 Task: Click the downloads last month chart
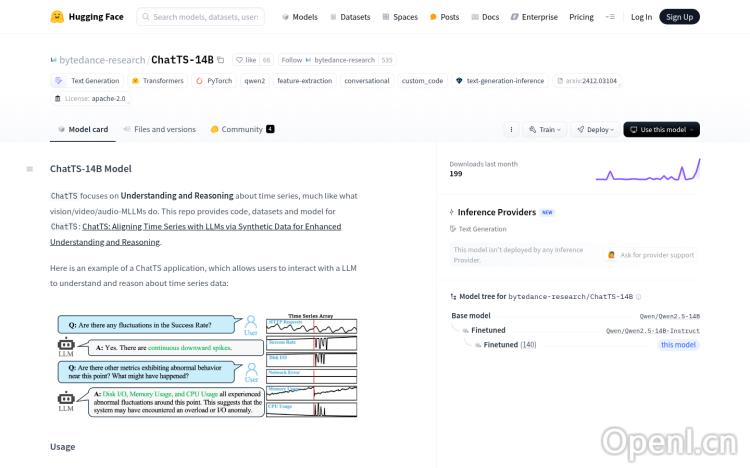[x=647, y=171]
